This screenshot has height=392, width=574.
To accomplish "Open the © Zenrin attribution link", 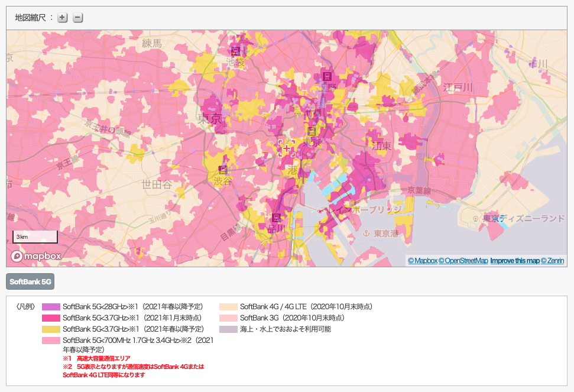I will [552, 261].
